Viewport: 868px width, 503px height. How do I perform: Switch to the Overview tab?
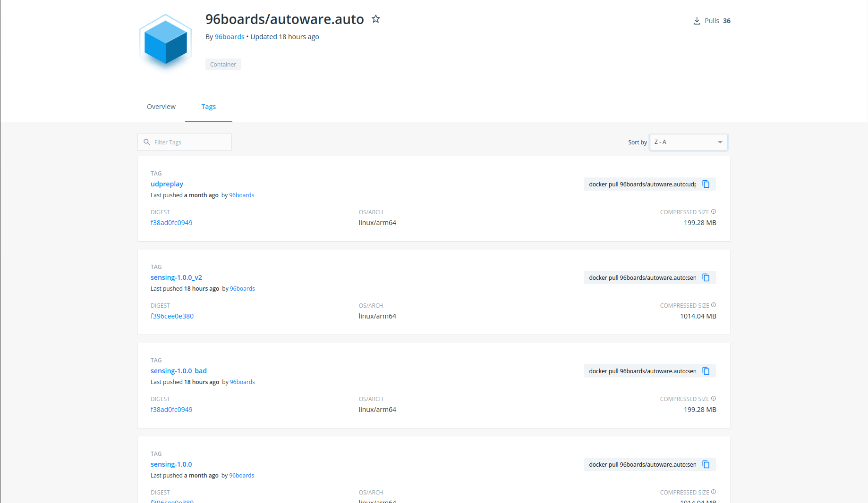(161, 107)
